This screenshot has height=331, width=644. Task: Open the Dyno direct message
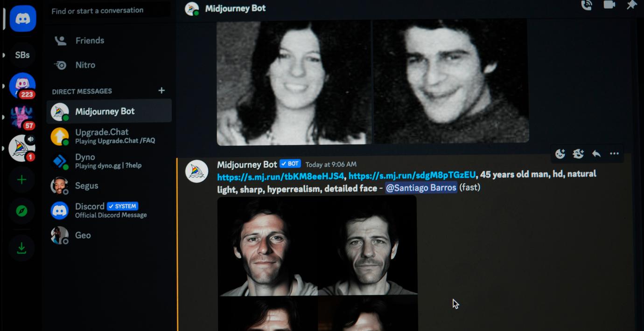pyautogui.click(x=109, y=161)
